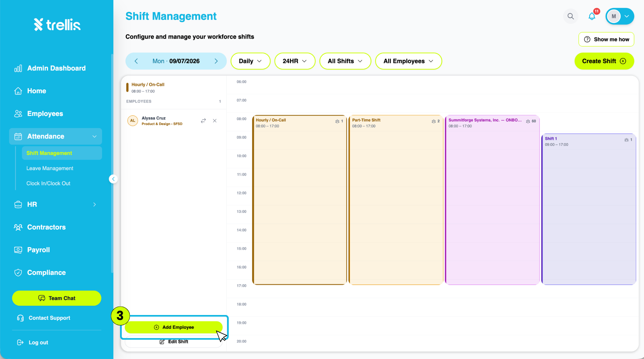Click the Admin Dashboard chart icon

pos(18,68)
